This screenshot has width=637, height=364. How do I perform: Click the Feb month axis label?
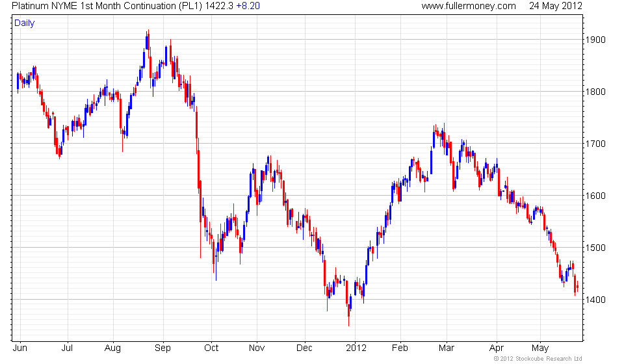[400, 348]
